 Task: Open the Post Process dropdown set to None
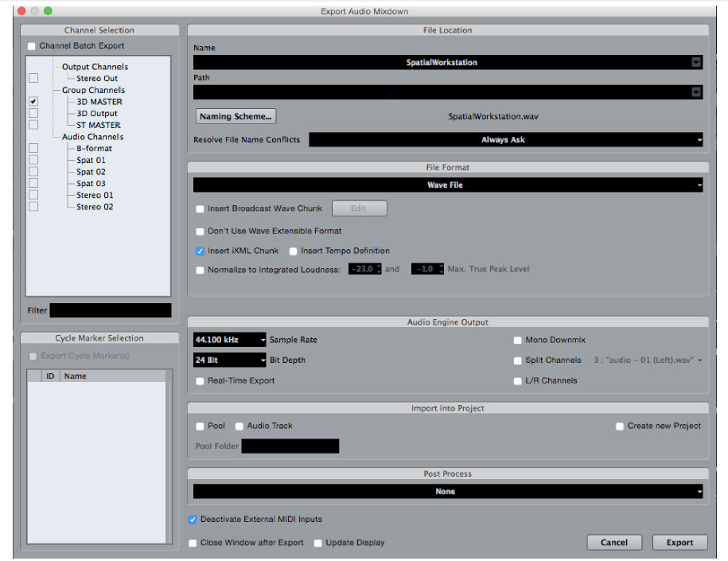tap(446, 492)
